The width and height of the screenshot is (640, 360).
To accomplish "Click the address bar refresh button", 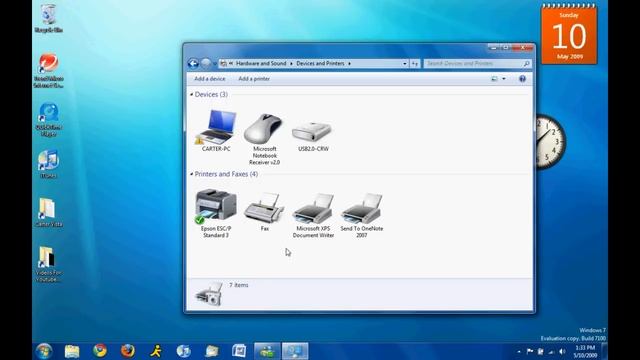I will (x=415, y=64).
